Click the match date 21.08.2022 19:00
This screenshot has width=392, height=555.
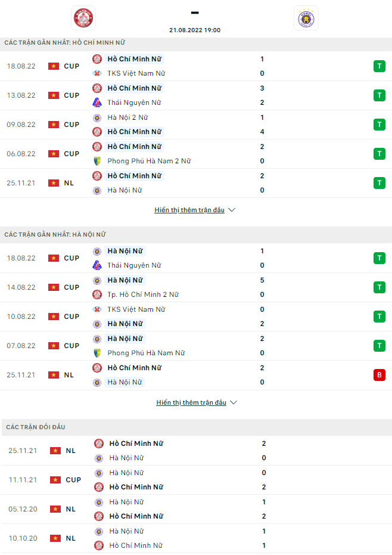point(195,30)
